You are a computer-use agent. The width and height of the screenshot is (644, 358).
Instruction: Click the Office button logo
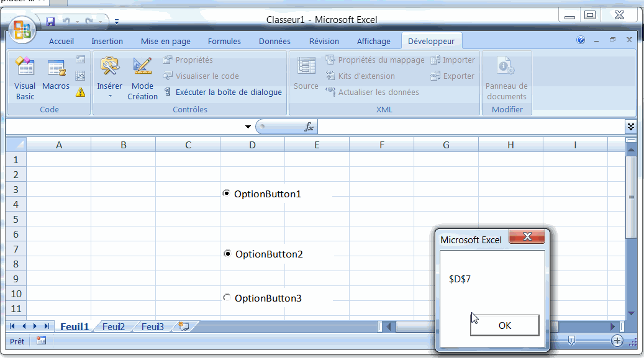coord(22,29)
